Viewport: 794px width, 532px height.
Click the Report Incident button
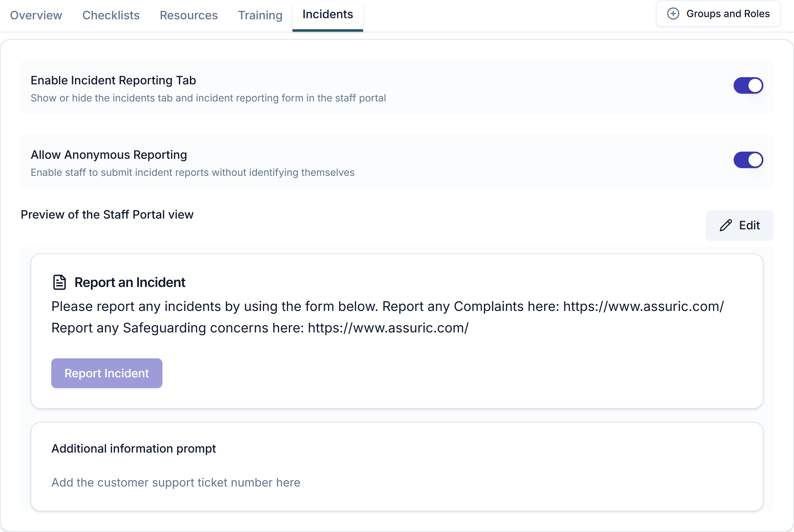tap(106, 373)
